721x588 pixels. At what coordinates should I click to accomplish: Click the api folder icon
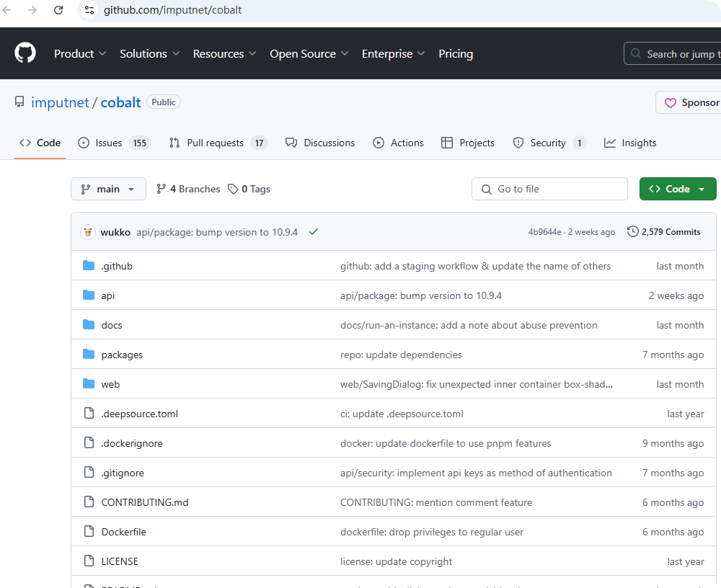(89, 295)
